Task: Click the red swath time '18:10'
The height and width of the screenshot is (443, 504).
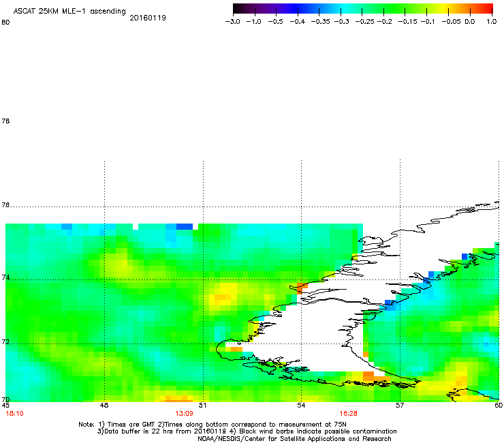Action: [x=15, y=414]
